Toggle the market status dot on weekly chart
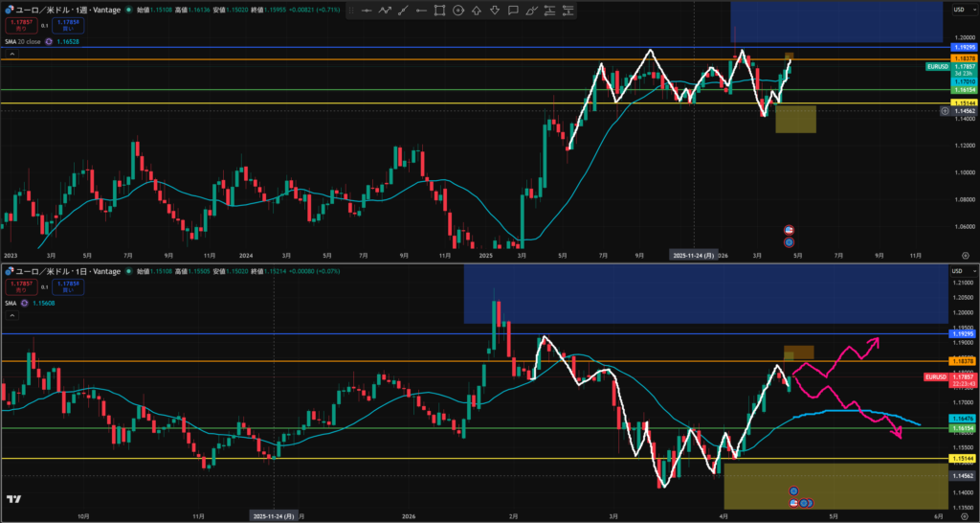 130,10
